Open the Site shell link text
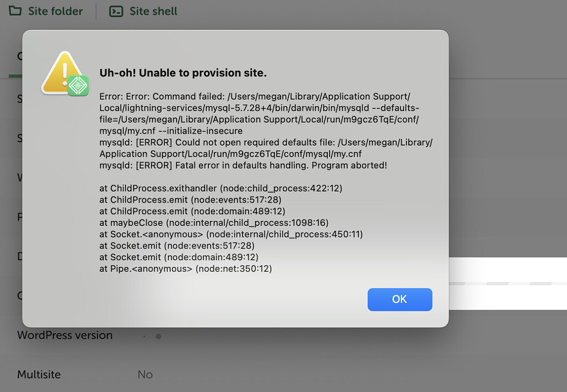 (153, 11)
